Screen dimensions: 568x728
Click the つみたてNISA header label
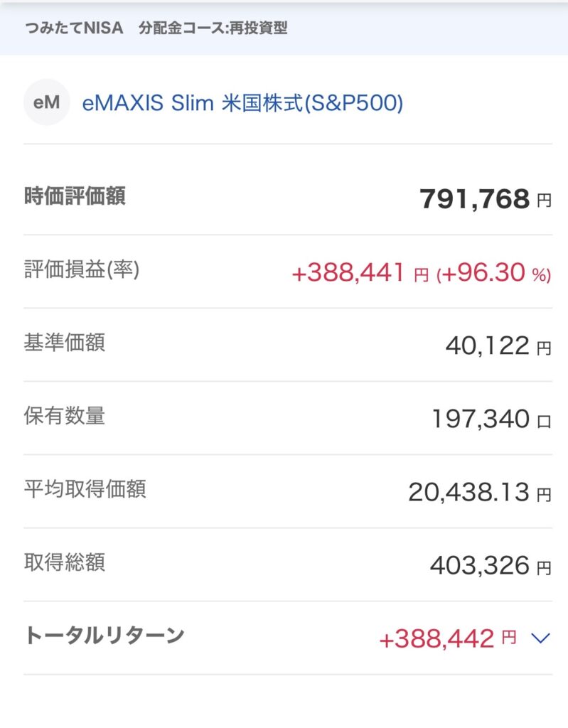(75, 28)
